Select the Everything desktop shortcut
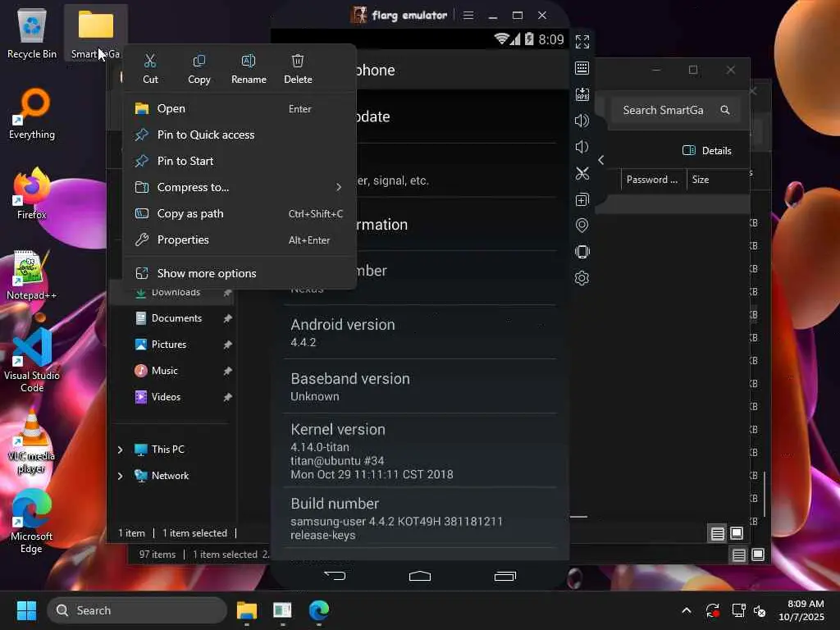 (32, 115)
